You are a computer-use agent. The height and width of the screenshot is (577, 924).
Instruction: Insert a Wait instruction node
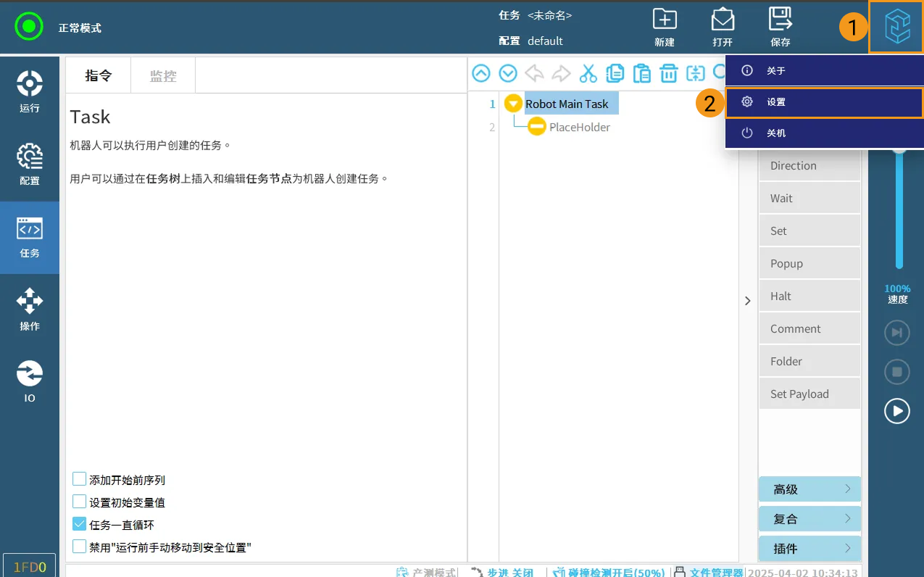pyautogui.click(x=809, y=197)
